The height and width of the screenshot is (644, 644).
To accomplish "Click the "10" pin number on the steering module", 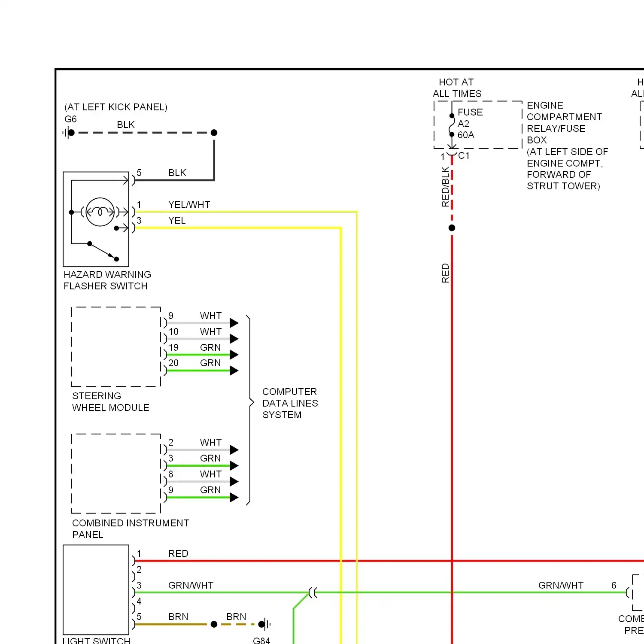I will [173, 331].
